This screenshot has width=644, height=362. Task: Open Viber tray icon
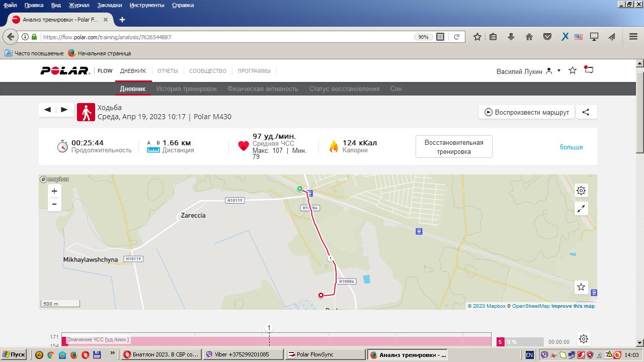pyautogui.click(x=544, y=354)
